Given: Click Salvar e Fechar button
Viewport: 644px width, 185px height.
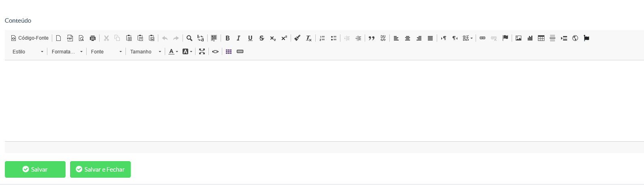Looking at the screenshot, I should (x=100, y=169).
